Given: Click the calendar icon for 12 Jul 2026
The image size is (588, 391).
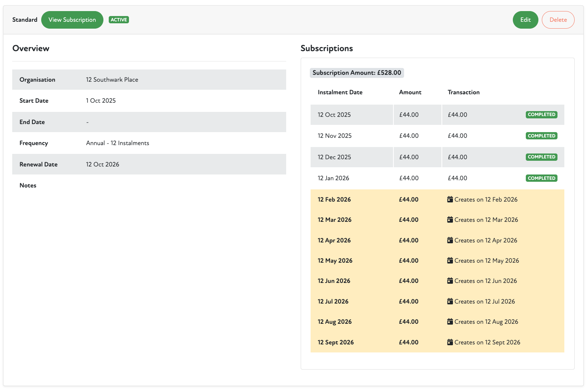Looking at the screenshot, I should [x=450, y=301].
